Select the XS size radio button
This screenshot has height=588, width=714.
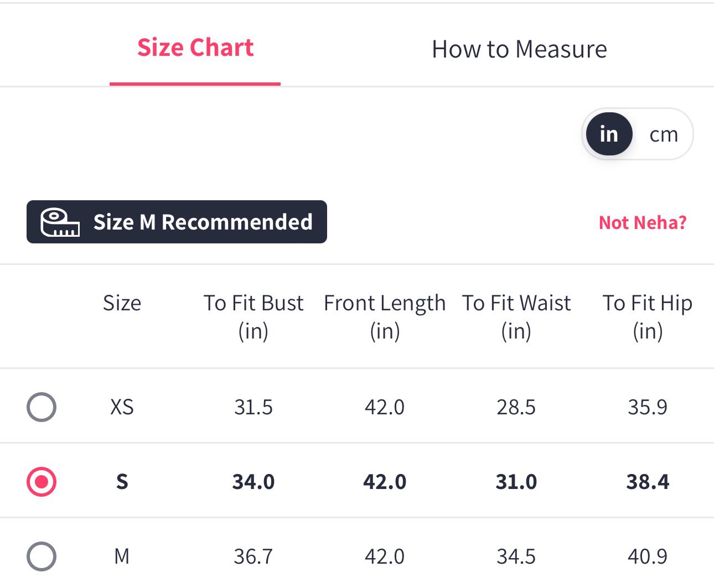pos(42,407)
